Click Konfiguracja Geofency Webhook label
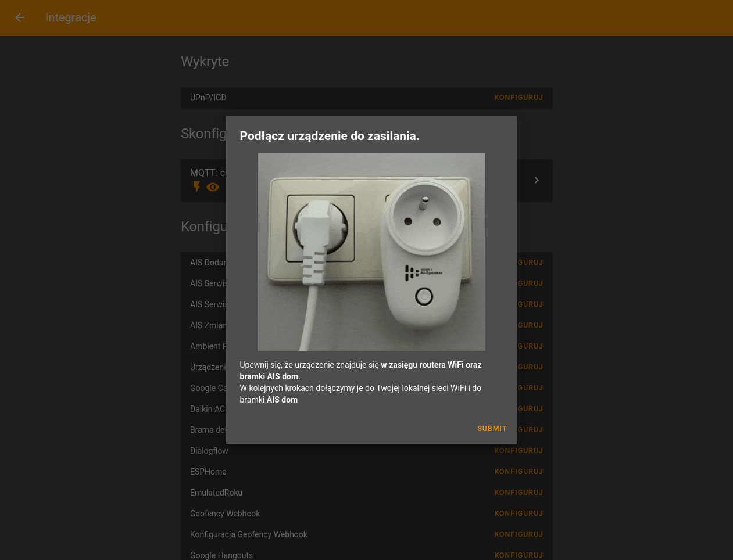This screenshot has width=733, height=560. (x=249, y=534)
